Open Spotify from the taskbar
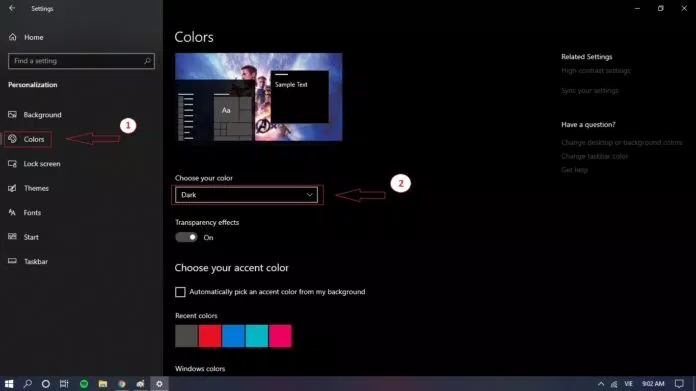This screenshot has width=696, height=391. coord(84,383)
